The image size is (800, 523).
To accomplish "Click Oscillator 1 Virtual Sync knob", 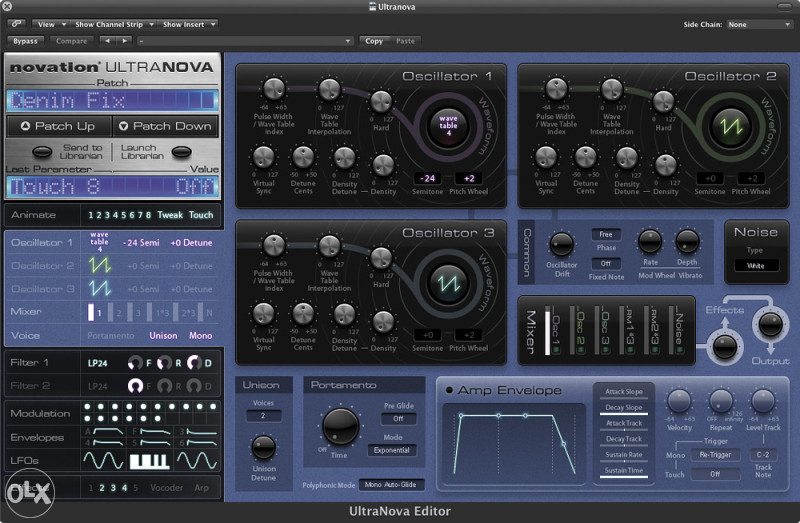I will [x=264, y=157].
